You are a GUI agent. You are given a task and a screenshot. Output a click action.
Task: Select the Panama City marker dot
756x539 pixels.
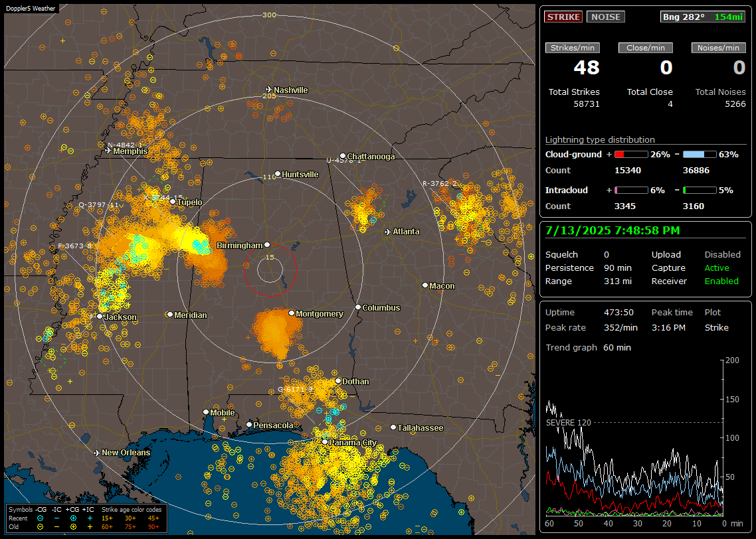[x=325, y=441]
